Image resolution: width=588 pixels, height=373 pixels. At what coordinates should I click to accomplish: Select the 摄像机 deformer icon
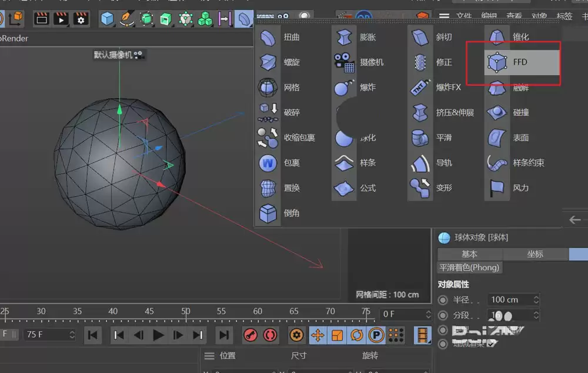pyautogui.click(x=344, y=62)
